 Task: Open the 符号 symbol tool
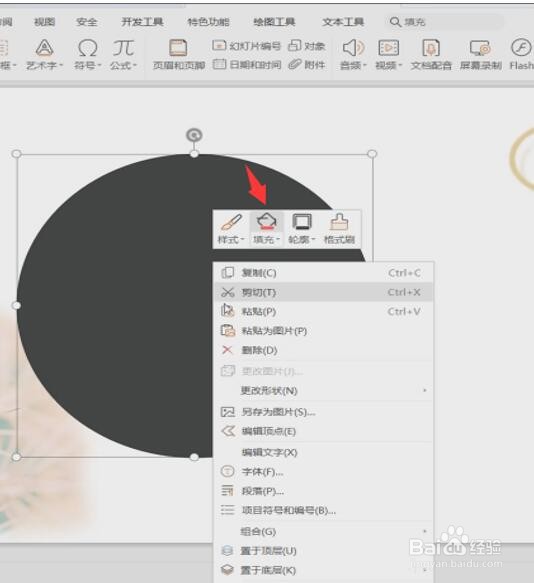(87, 54)
